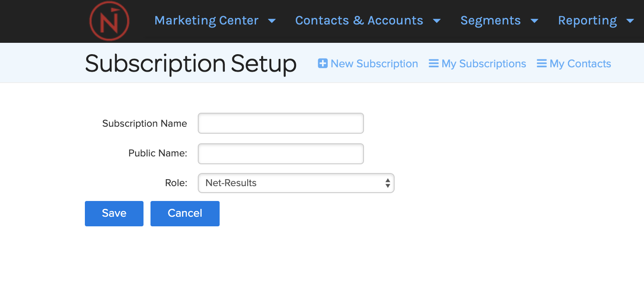Viewport: 644px width, 284px height.
Task: Click the plus icon beside New Subscription
Action: pyautogui.click(x=322, y=63)
